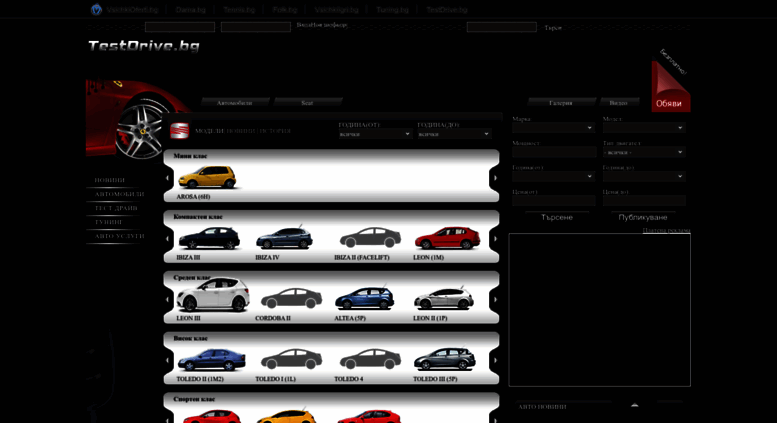The height and width of the screenshot is (423, 777).
Task: Open the white LEON III car image
Action: [x=214, y=295]
